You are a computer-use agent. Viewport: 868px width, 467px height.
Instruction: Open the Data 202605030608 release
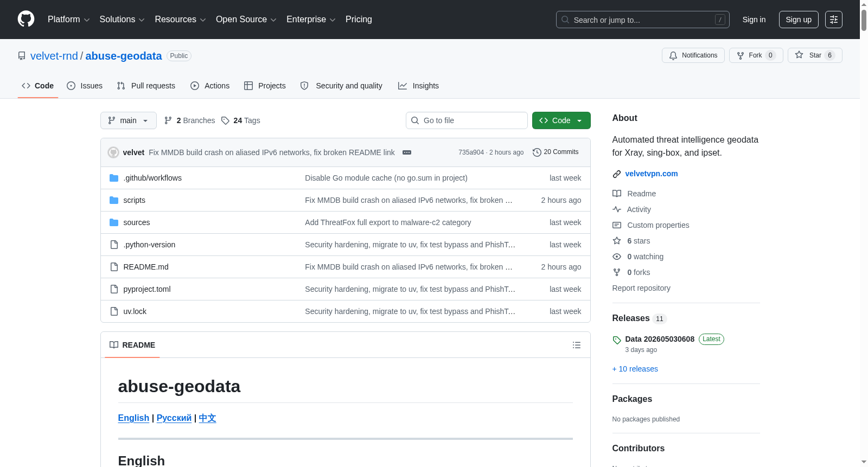pyautogui.click(x=660, y=339)
